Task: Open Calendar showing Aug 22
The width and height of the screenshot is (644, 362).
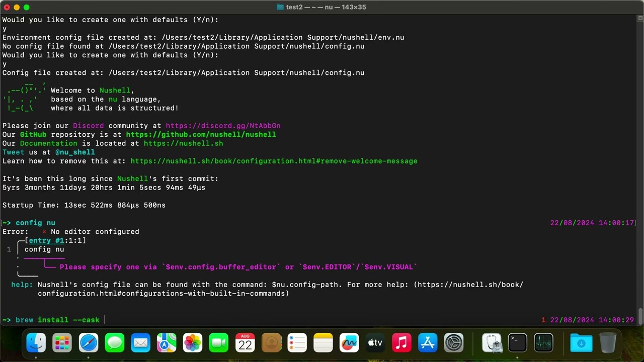Action: [245, 343]
